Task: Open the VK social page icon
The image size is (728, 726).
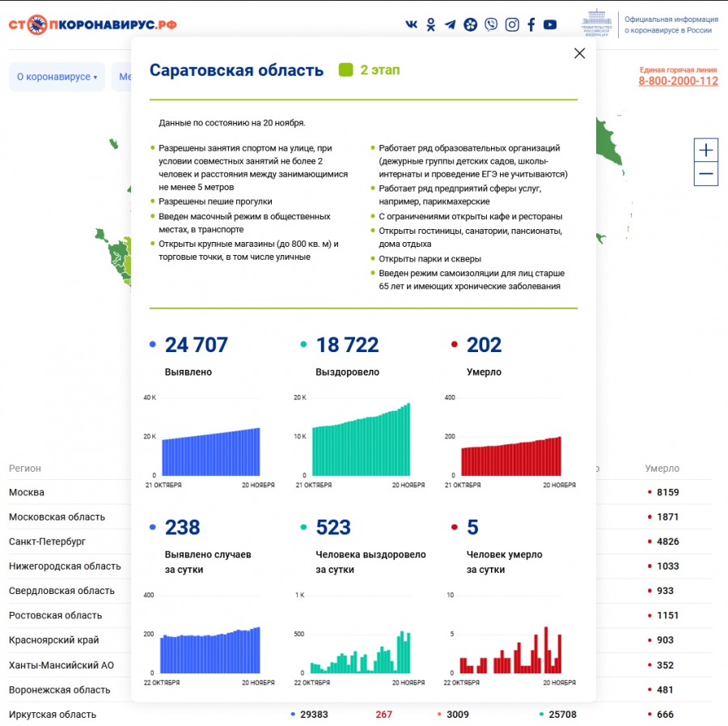Action: tap(412, 24)
